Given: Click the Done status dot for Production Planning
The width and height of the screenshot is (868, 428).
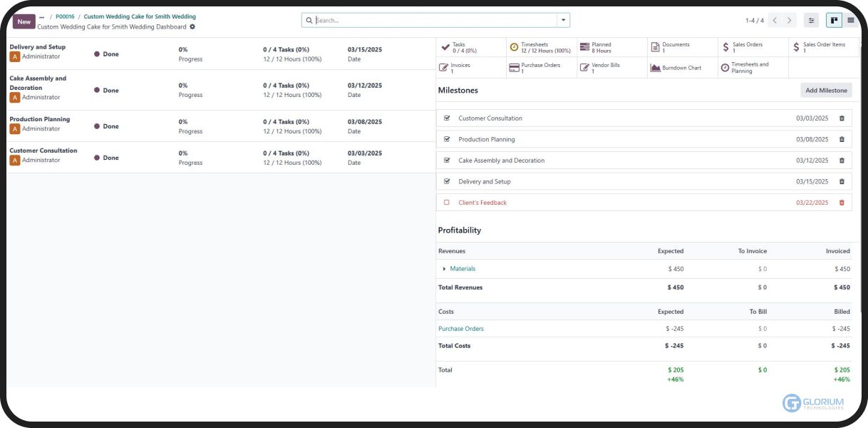Looking at the screenshot, I should pos(97,126).
